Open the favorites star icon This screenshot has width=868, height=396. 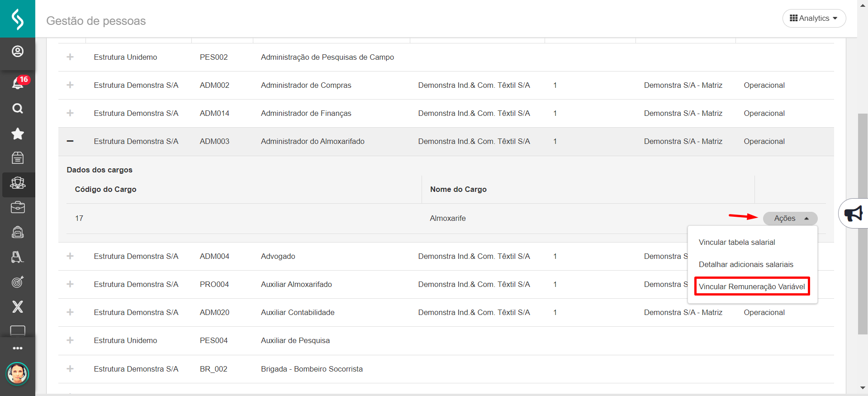(18, 134)
